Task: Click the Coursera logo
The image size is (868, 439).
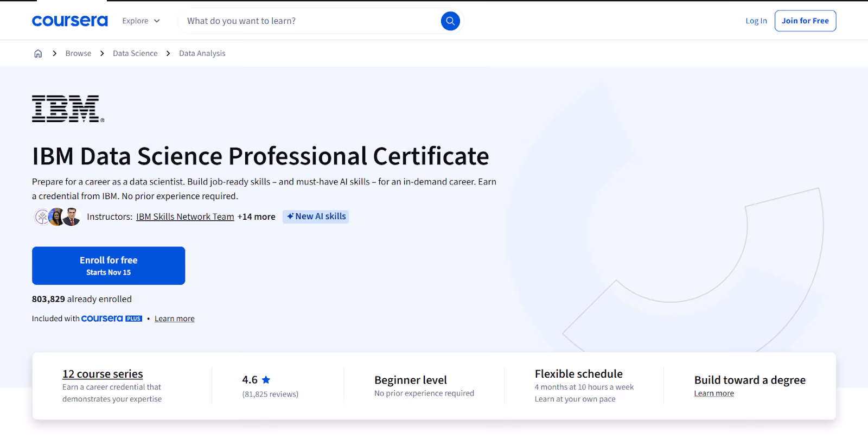Action: tap(70, 21)
